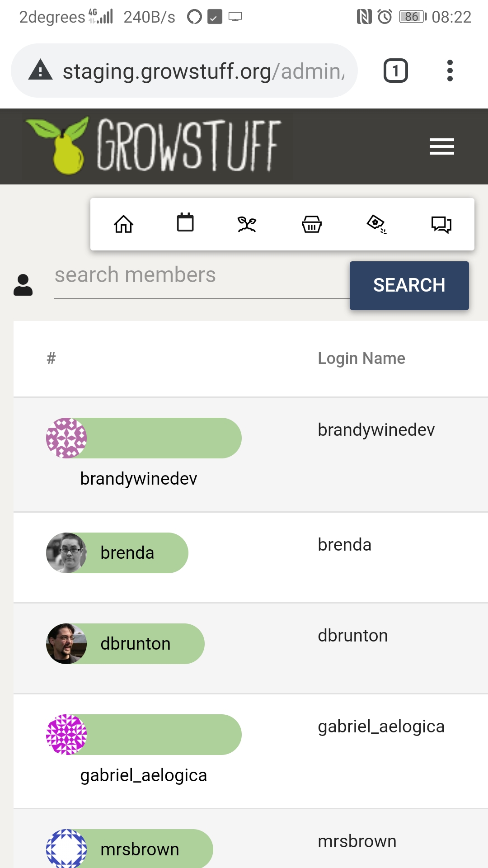This screenshot has height=868, width=488.
Task: Open Chrome's three-dot browser menu
Action: point(450,70)
